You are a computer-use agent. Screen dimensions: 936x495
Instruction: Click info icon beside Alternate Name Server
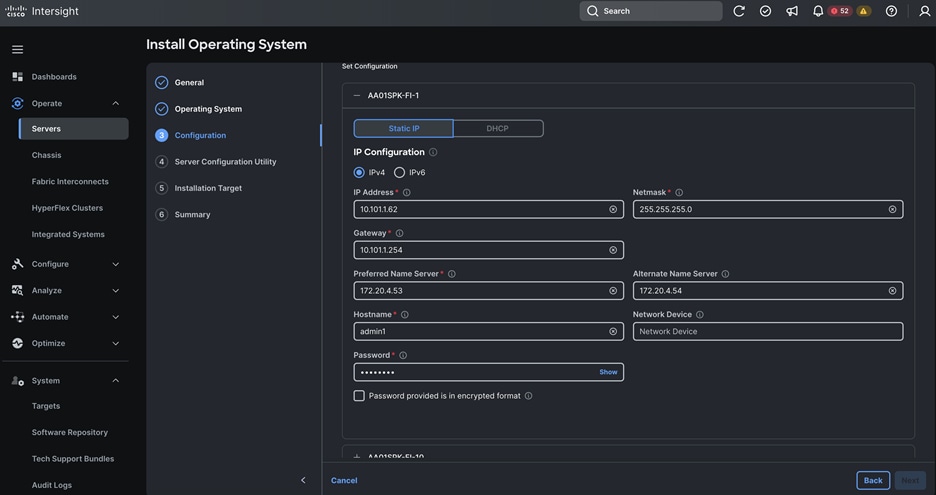[x=725, y=273]
